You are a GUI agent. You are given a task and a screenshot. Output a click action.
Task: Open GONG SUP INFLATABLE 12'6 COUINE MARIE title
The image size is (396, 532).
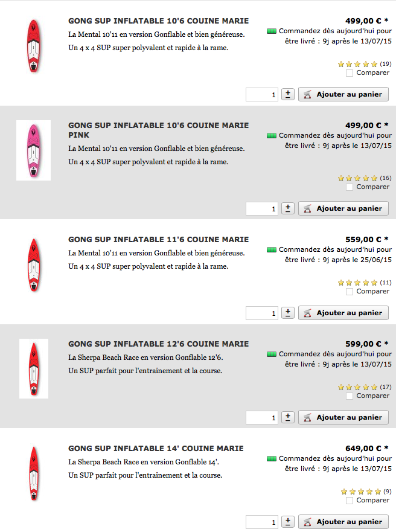coord(158,344)
